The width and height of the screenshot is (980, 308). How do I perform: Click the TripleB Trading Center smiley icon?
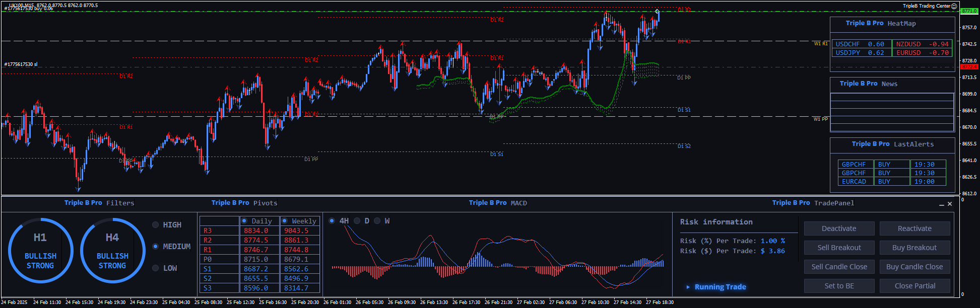pyautogui.click(x=954, y=6)
